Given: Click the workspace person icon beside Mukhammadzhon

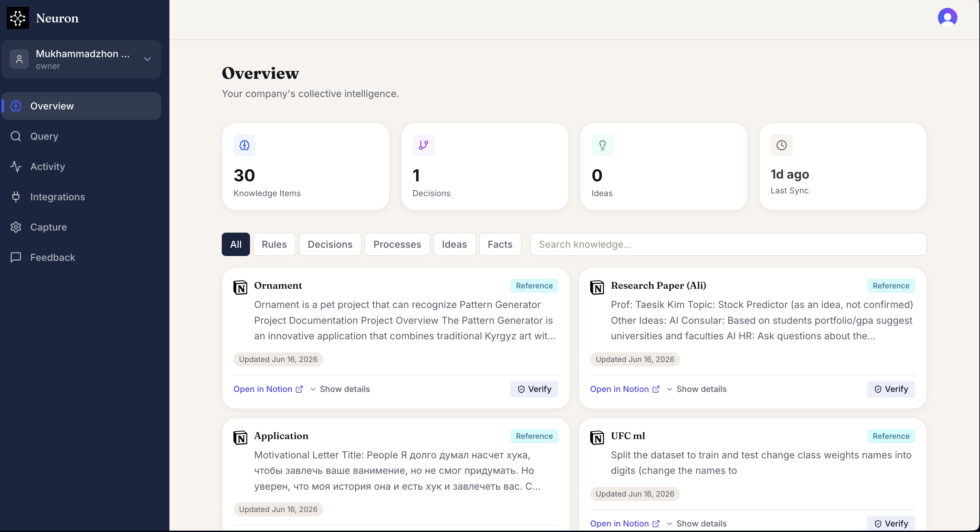Looking at the screenshot, I should (19, 59).
